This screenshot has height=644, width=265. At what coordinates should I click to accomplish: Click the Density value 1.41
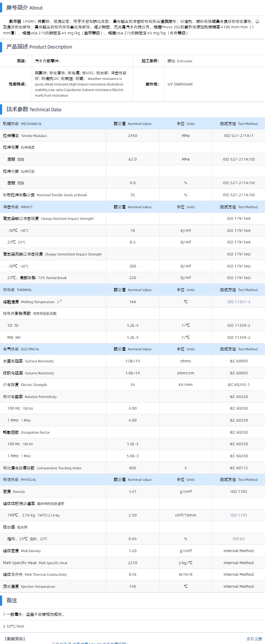(132, 492)
